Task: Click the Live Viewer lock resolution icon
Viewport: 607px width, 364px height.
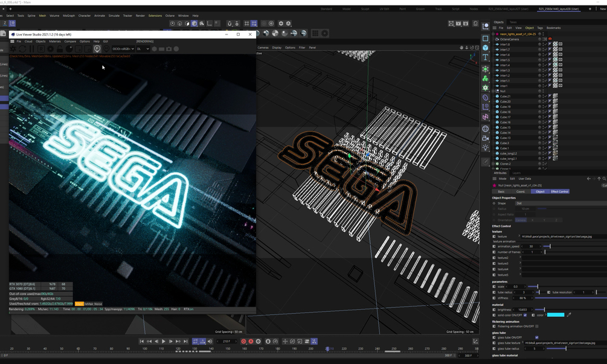Action: point(60,49)
